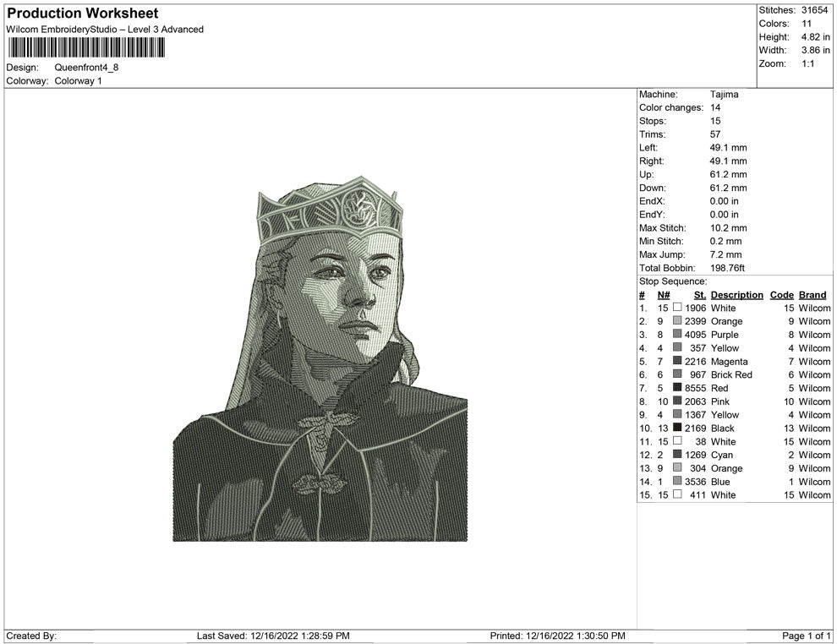Click the Zoom value 1:1
Screen dimensions: 837x644
(807, 63)
